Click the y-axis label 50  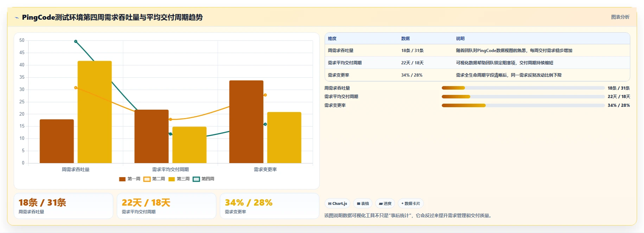click(22, 40)
